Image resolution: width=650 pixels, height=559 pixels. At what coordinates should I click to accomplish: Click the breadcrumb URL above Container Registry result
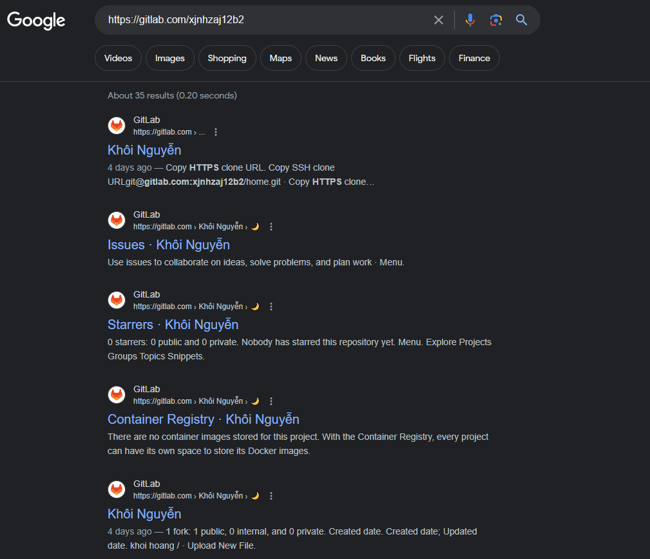pos(196,401)
